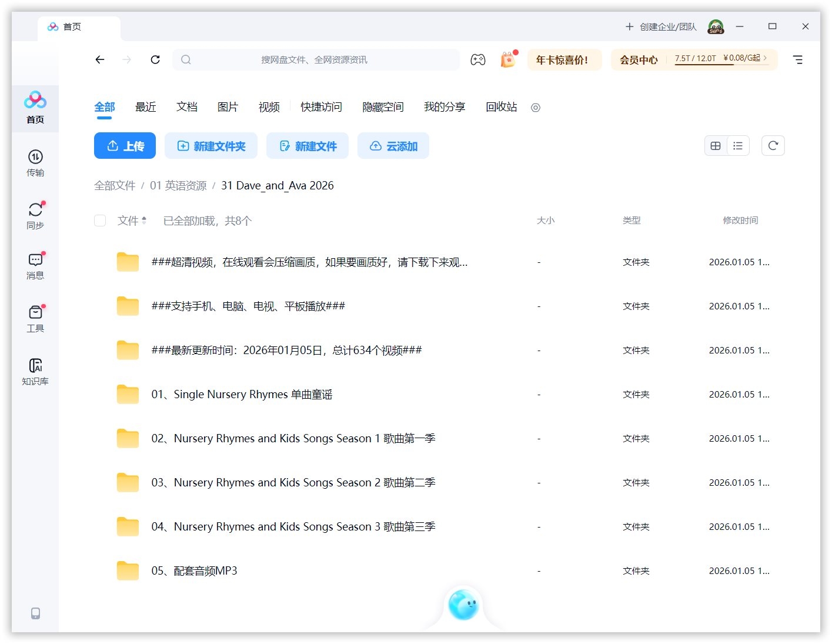Image resolution: width=832 pixels, height=644 pixels.
Task: Open the 消息 messages panel
Action: (35, 266)
